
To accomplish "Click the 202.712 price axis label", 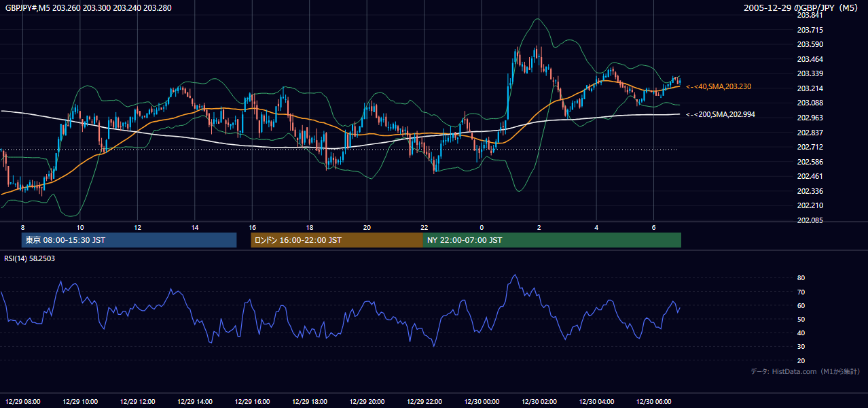I will tap(810, 147).
